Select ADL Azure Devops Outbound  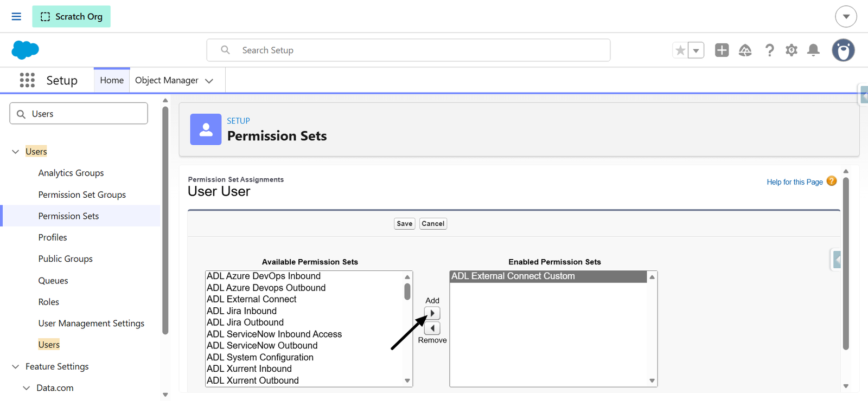point(266,288)
